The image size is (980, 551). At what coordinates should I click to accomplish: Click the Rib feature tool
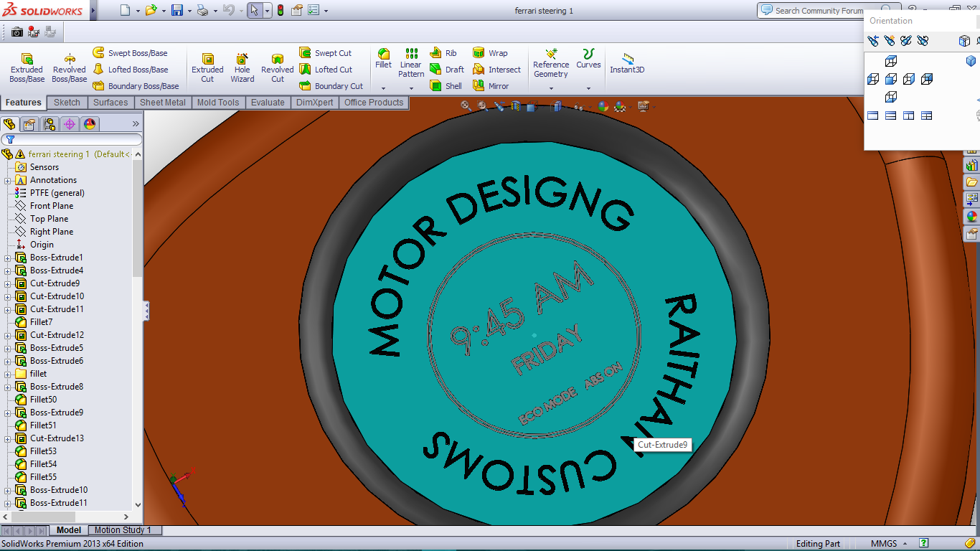(x=443, y=53)
